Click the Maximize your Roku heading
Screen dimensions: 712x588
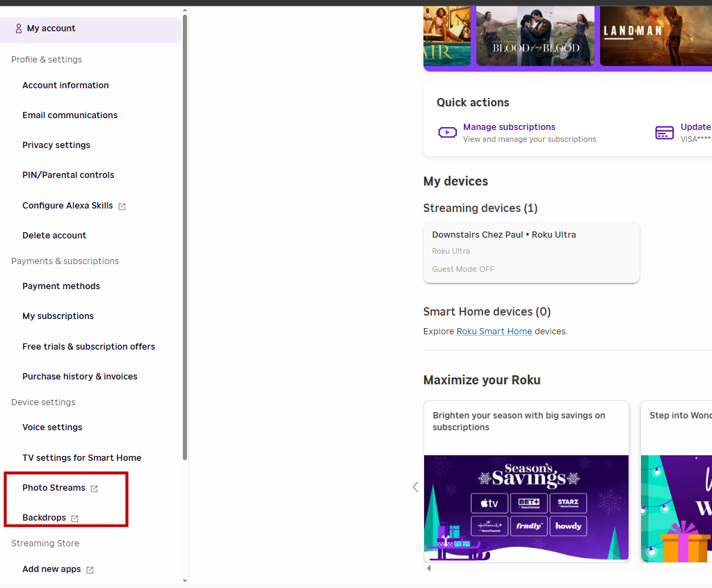tap(482, 380)
